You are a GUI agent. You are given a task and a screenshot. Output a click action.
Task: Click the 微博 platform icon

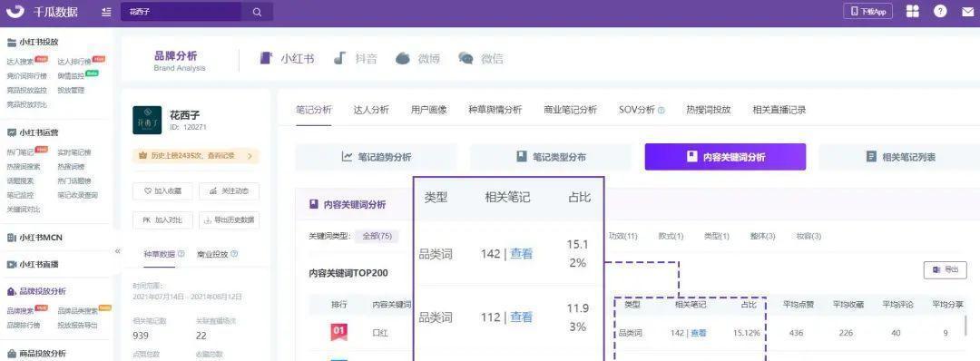[x=403, y=59]
